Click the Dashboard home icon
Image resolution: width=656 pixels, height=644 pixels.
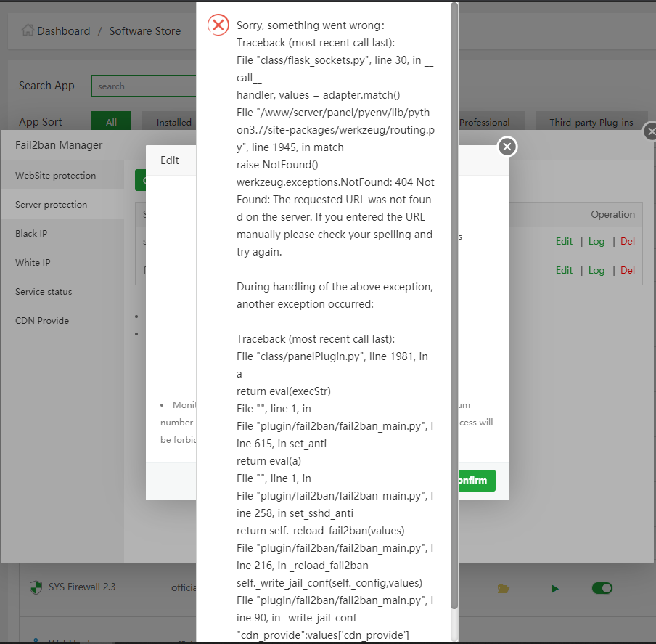click(28, 30)
